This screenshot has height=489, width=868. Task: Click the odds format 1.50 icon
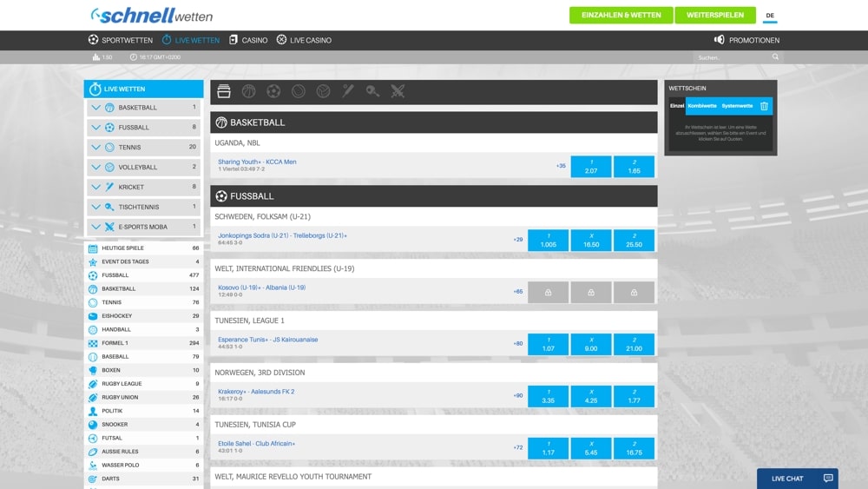tap(96, 57)
